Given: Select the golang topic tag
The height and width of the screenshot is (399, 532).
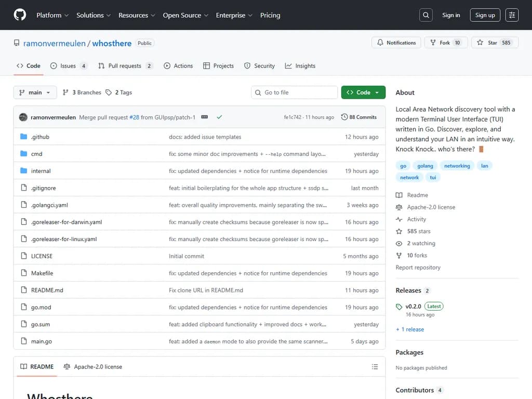Looking at the screenshot, I should tap(425, 166).
